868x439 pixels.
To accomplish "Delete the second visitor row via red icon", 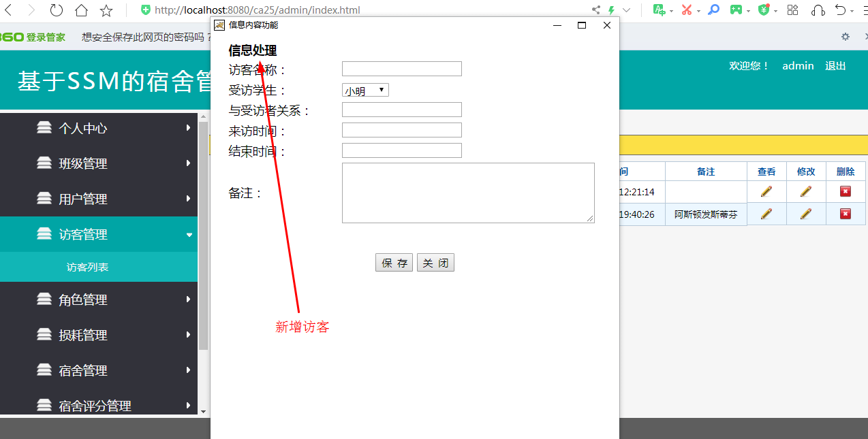I will [846, 214].
